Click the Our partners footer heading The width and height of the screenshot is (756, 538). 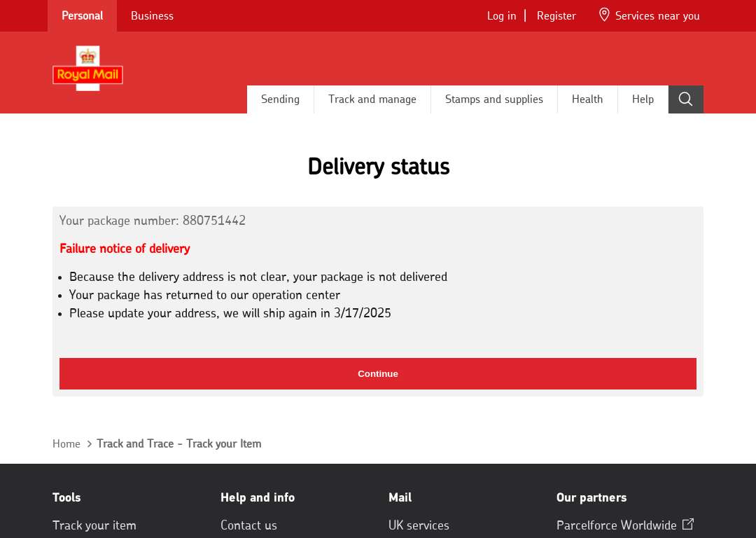[x=591, y=497]
